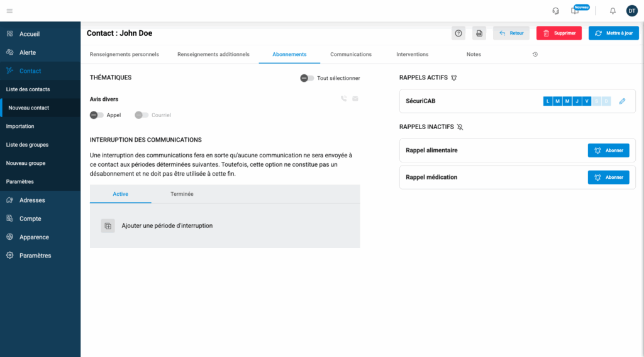This screenshot has height=357, width=644.
Task: Click the red Supprimer button
Action: (x=558, y=33)
